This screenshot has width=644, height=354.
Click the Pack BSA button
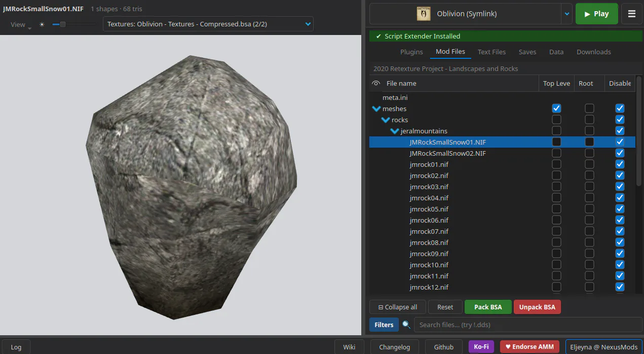(488, 307)
